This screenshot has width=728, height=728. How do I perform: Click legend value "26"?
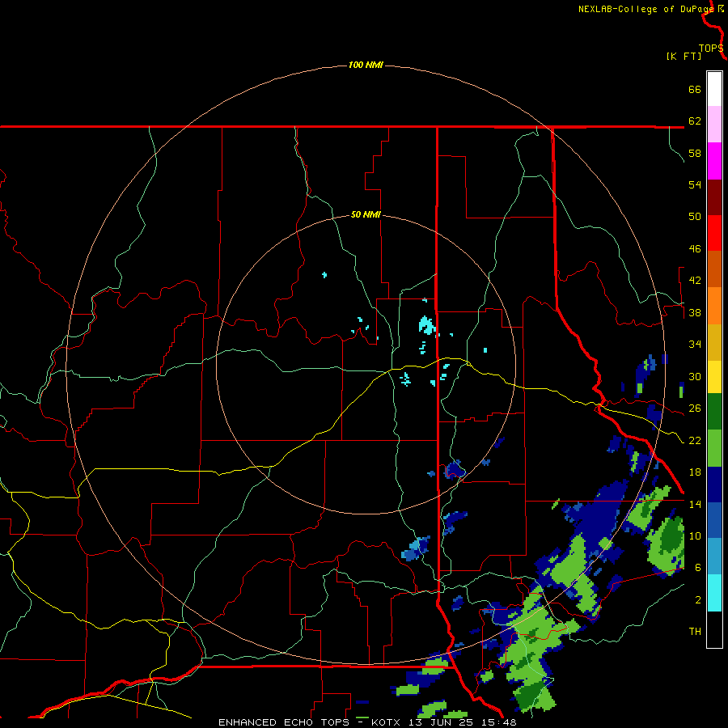click(x=695, y=408)
